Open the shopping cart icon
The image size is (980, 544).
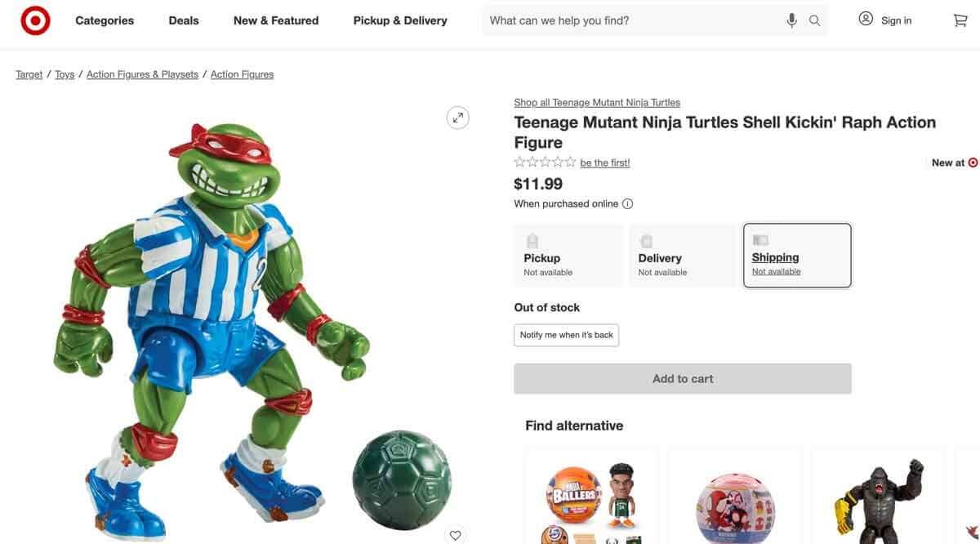(x=960, y=19)
